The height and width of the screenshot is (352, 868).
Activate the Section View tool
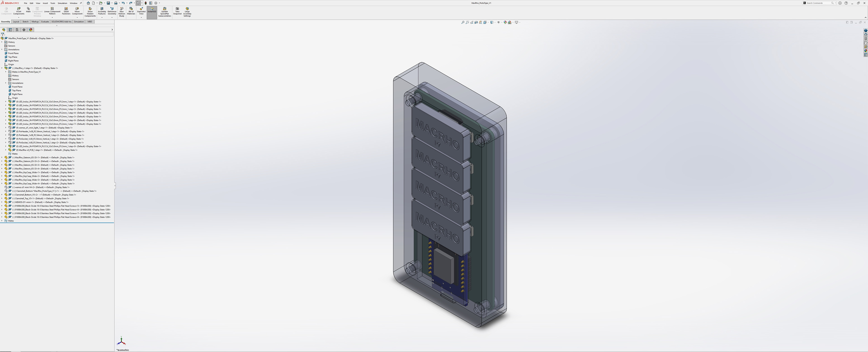click(x=476, y=22)
